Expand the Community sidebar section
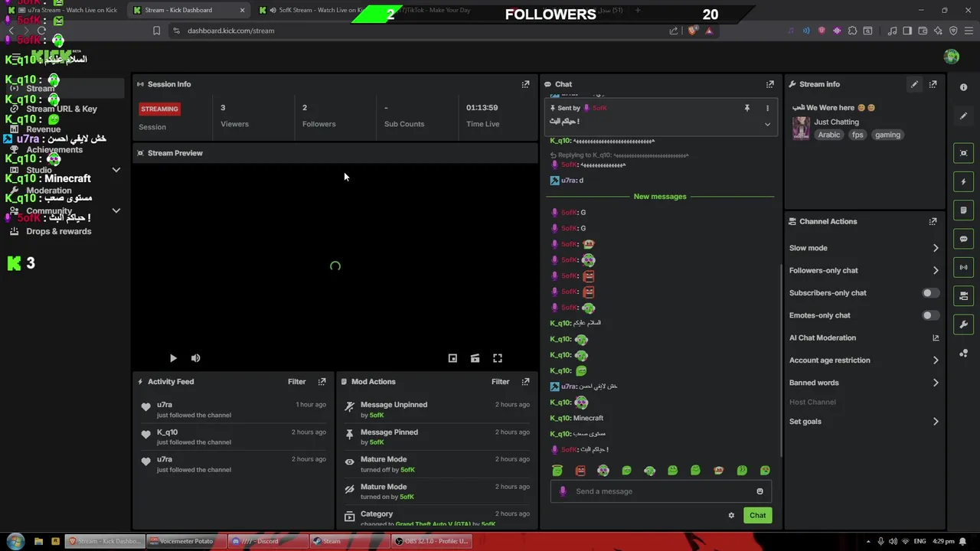Image resolution: width=980 pixels, height=551 pixels. (x=116, y=210)
